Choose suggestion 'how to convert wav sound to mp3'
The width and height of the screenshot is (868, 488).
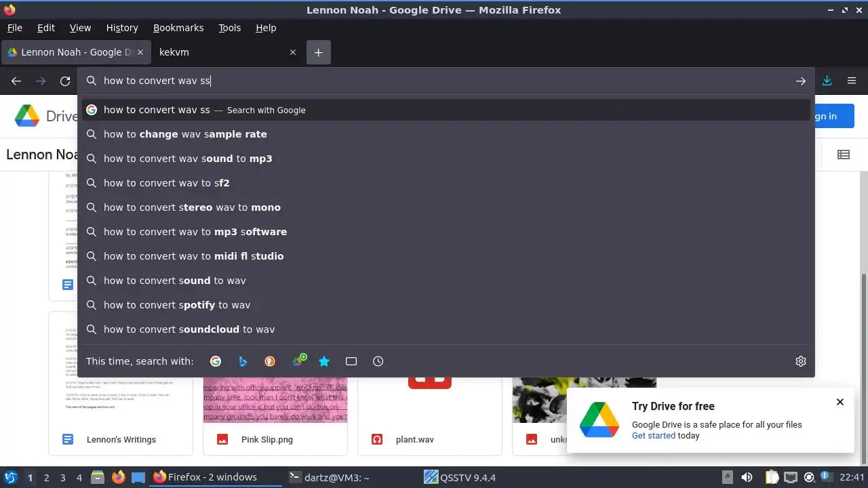point(446,159)
